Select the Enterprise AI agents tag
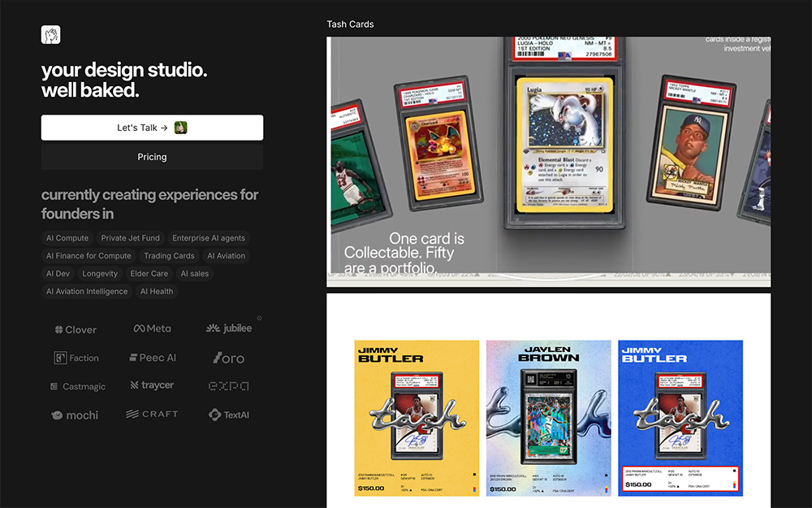 click(209, 238)
